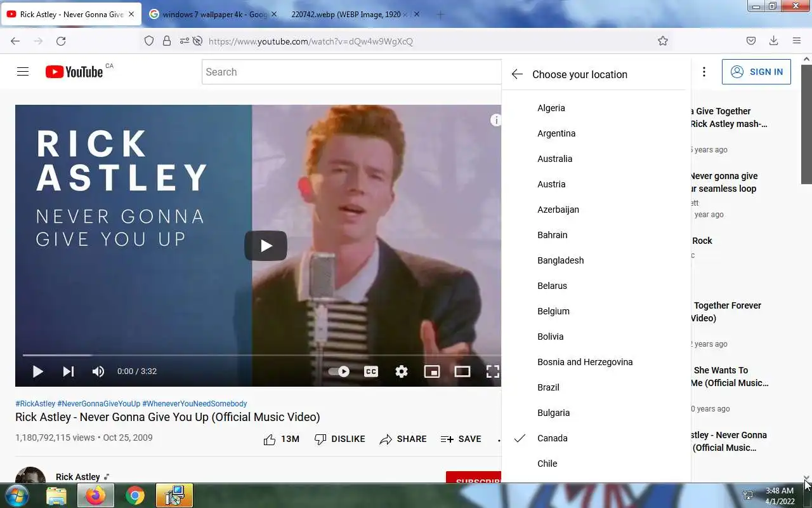This screenshot has width=812, height=508.
Task: Click in the YouTube Search box
Action: tap(351, 72)
